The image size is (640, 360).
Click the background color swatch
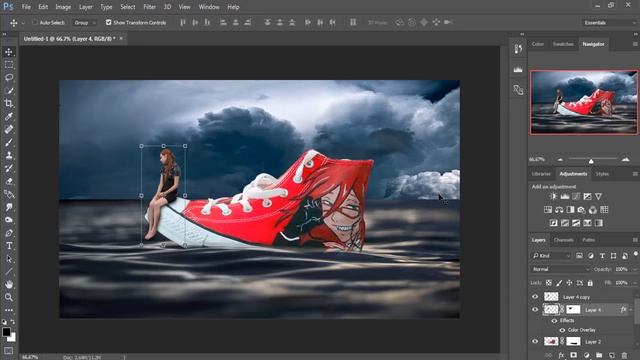click(x=13, y=337)
